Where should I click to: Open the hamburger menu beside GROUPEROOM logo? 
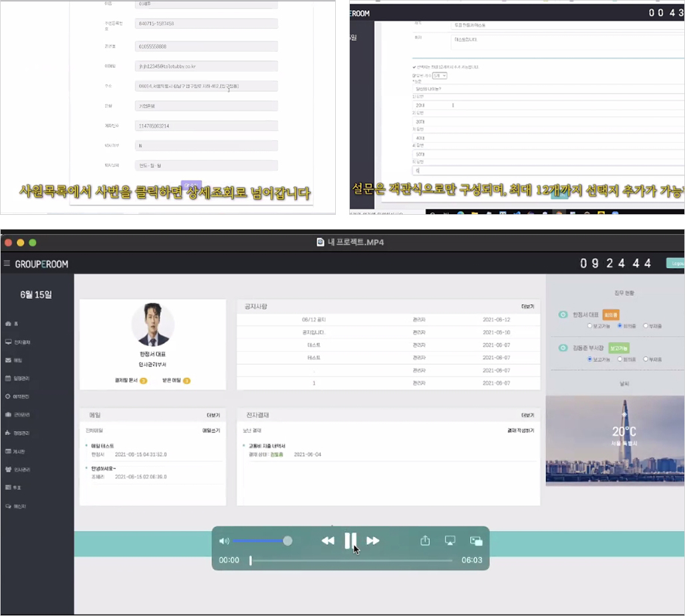click(7, 263)
